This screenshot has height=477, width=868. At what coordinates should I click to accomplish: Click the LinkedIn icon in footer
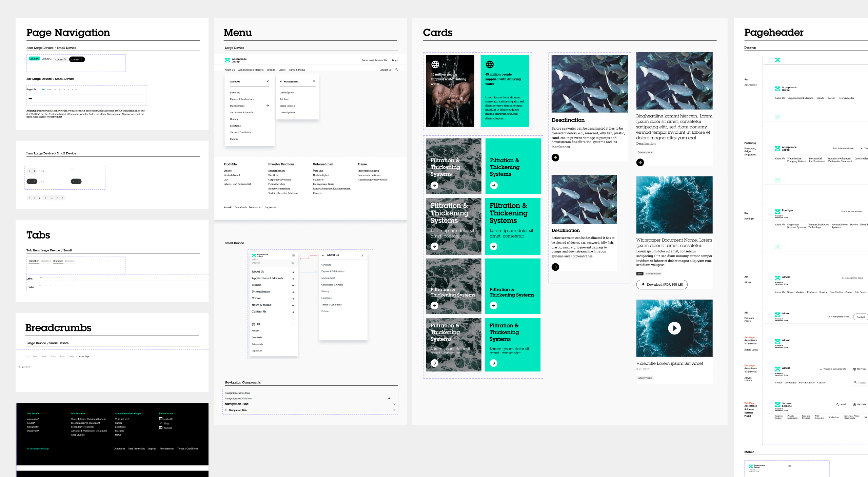[x=161, y=419]
